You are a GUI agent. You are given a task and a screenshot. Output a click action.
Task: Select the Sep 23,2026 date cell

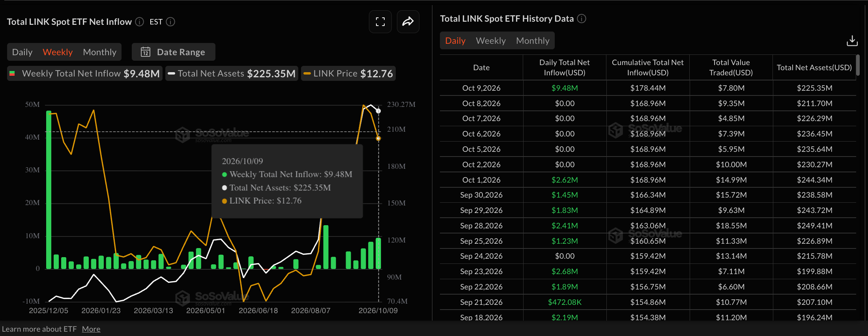(481, 271)
